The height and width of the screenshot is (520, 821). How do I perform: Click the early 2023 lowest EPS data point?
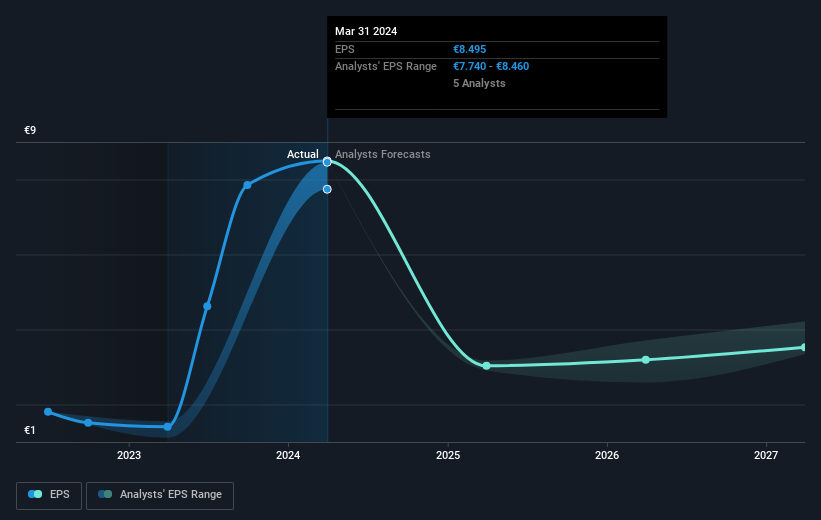[x=168, y=427]
